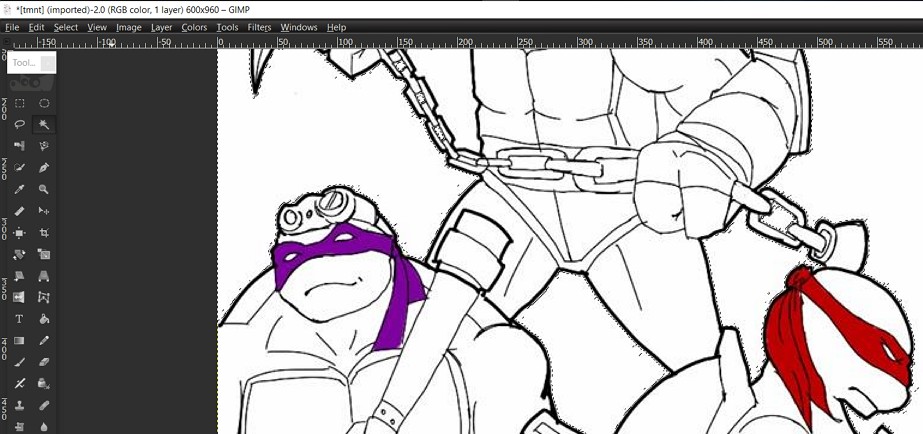Screen dimensions: 923x434
Task: Select the Paintbrush tool
Action: [x=19, y=362]
